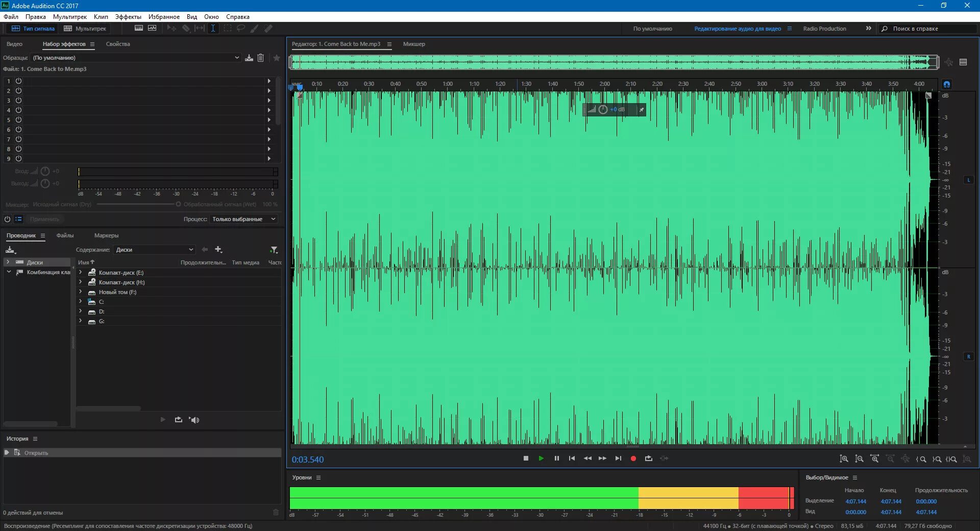Screen dimensions: 980x531
Task: Open the list view icon beside overview
Action: click(963, 62)
